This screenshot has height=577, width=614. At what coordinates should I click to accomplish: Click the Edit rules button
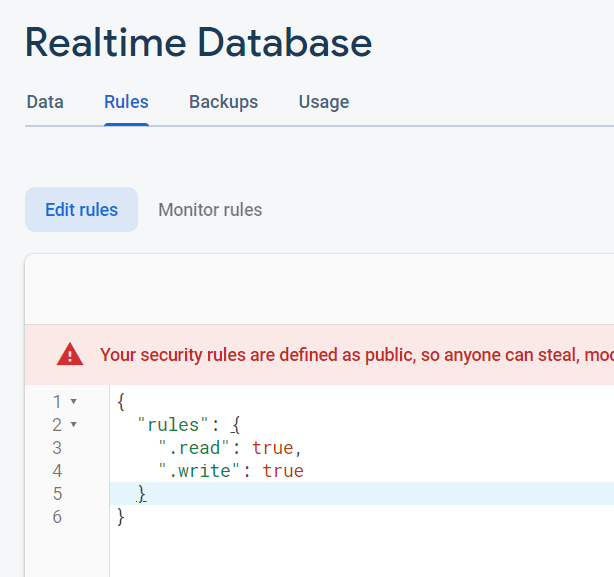click(81, 210)
